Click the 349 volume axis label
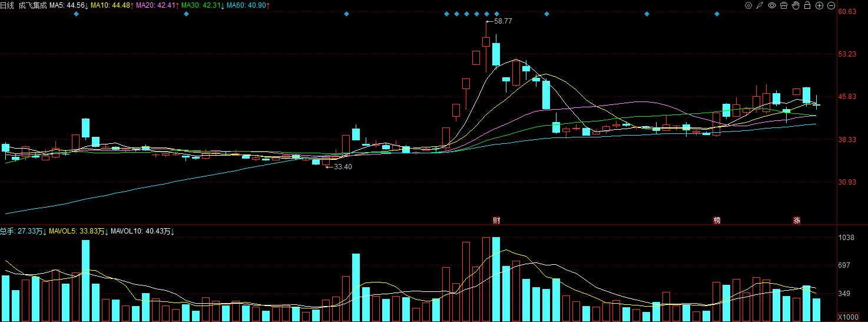The width and height of the screenshot is (868, 322). [844, 294]
